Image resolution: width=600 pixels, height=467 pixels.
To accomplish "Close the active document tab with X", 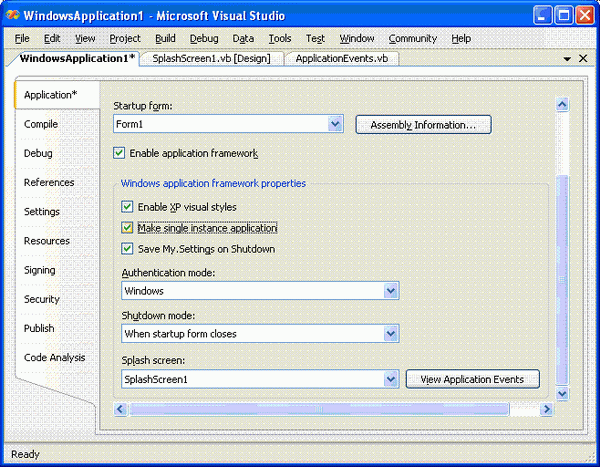I will pyautogui.click(x=583, y=58).
